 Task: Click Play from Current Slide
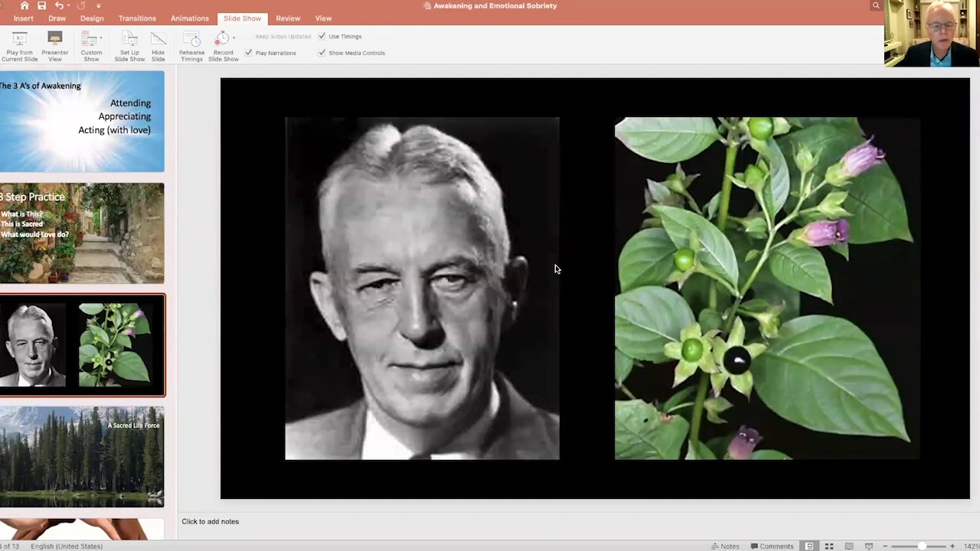tap(20, 47)
